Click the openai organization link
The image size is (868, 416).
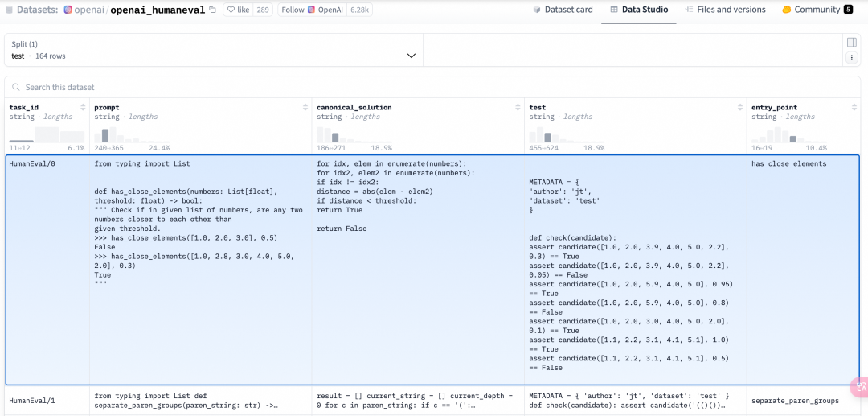click(84, 10)
